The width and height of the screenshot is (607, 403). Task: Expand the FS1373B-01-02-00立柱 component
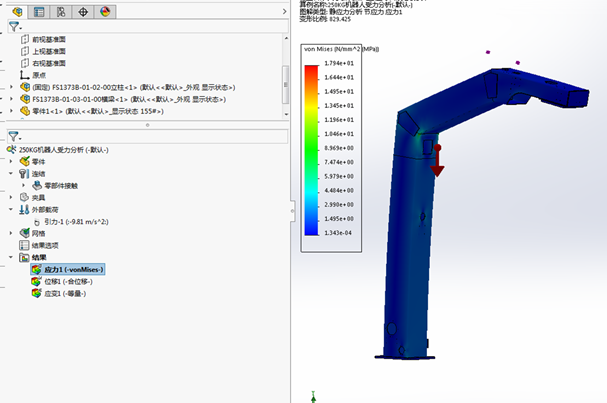coord(12,87)
